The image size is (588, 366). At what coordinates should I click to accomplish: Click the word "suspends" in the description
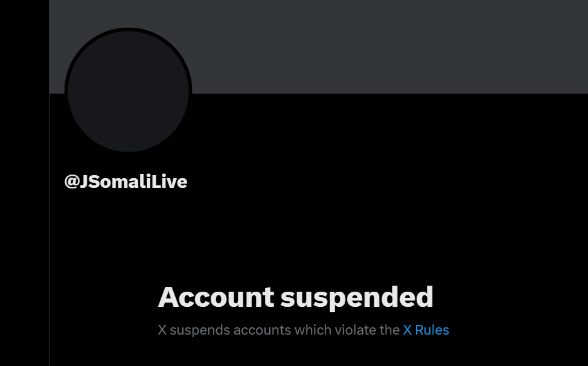(x=199, y=331)
